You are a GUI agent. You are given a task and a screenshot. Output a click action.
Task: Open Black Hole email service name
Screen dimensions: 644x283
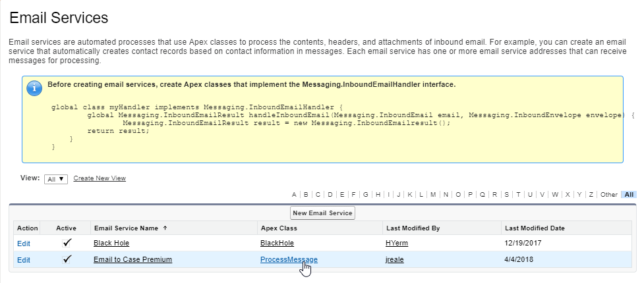coord(111,244)
